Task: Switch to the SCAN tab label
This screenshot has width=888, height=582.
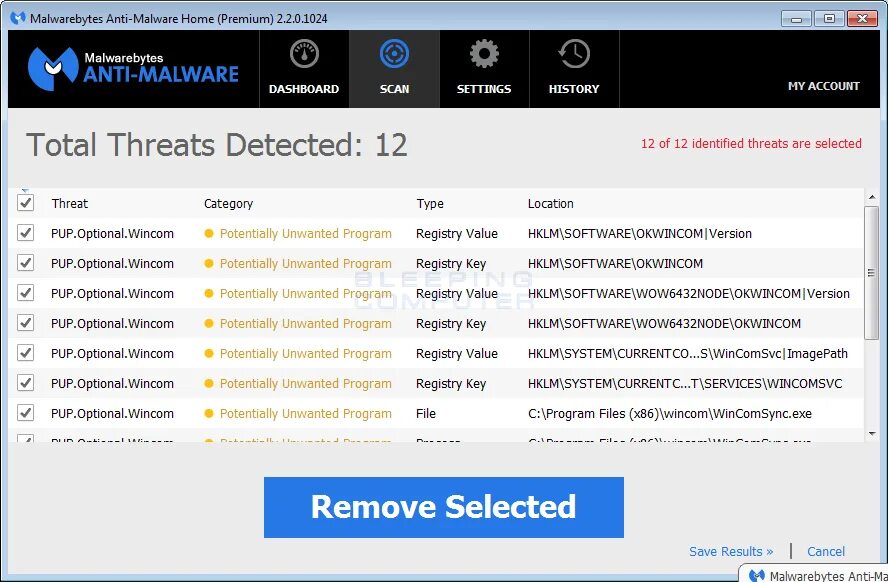Action: [394, 89]
